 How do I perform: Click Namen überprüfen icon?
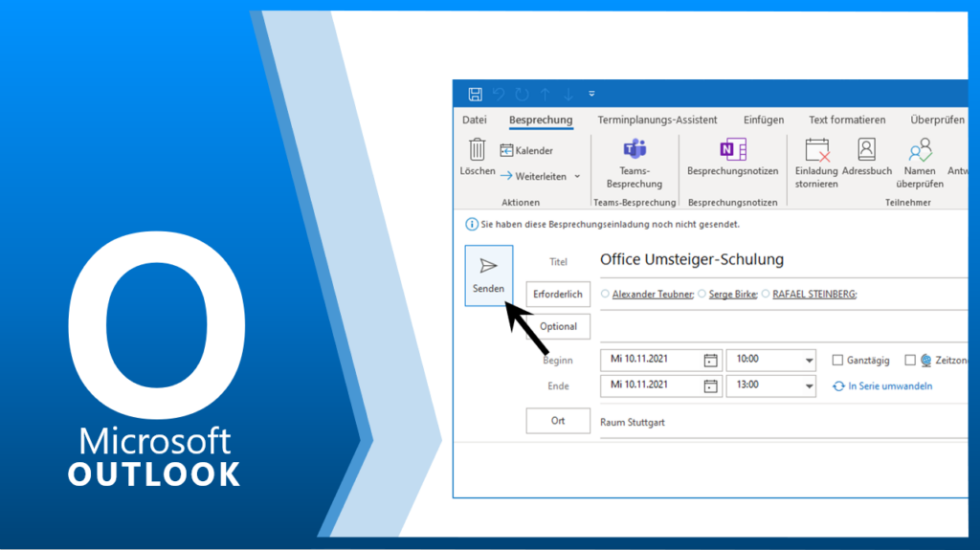920,150
